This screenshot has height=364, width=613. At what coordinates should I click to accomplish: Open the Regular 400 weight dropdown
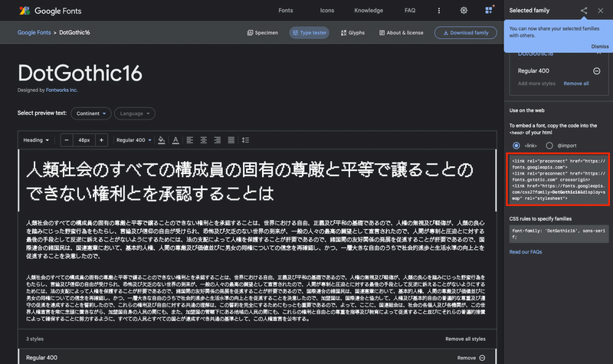(x=133, y=140)
